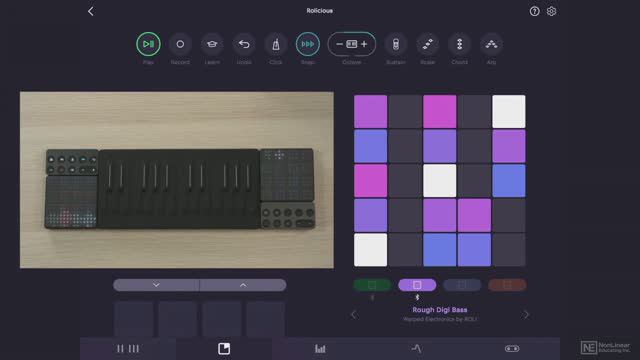
Task: Tap the white pad in the grid's bottom row
Action: click(x=370, y=250)
